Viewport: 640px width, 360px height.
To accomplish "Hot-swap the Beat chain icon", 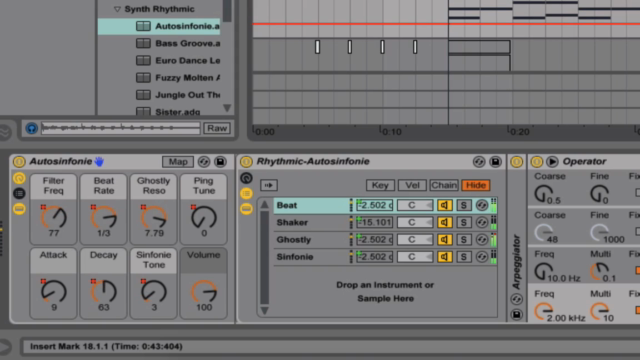I will 482,205.
